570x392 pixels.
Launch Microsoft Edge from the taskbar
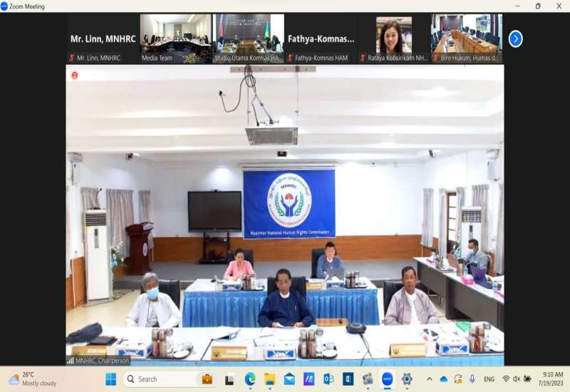point(250,379)
